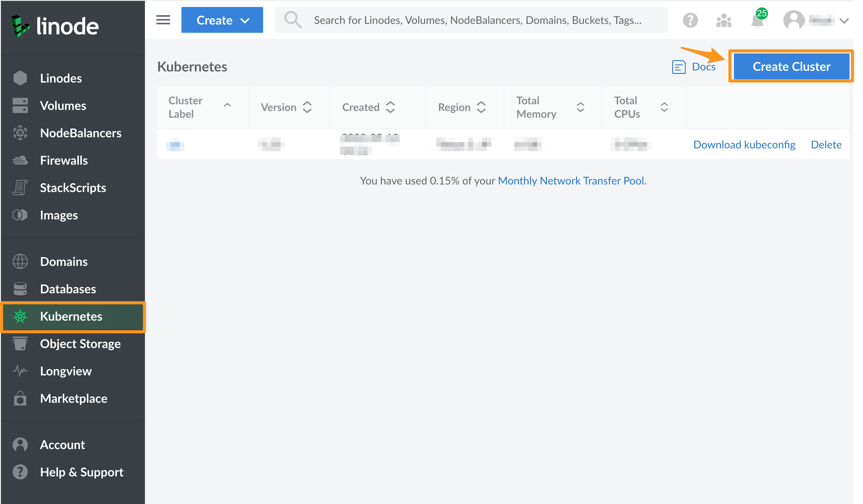Click the Create Cluster button
The image size is (863, 504).
[x=791, y=66]
